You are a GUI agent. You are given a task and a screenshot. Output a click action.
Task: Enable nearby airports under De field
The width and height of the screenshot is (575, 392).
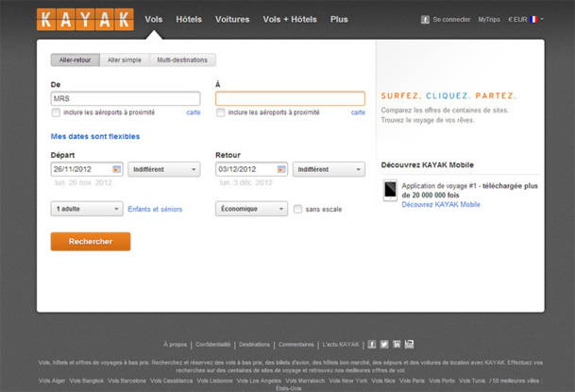click(56, 112)
